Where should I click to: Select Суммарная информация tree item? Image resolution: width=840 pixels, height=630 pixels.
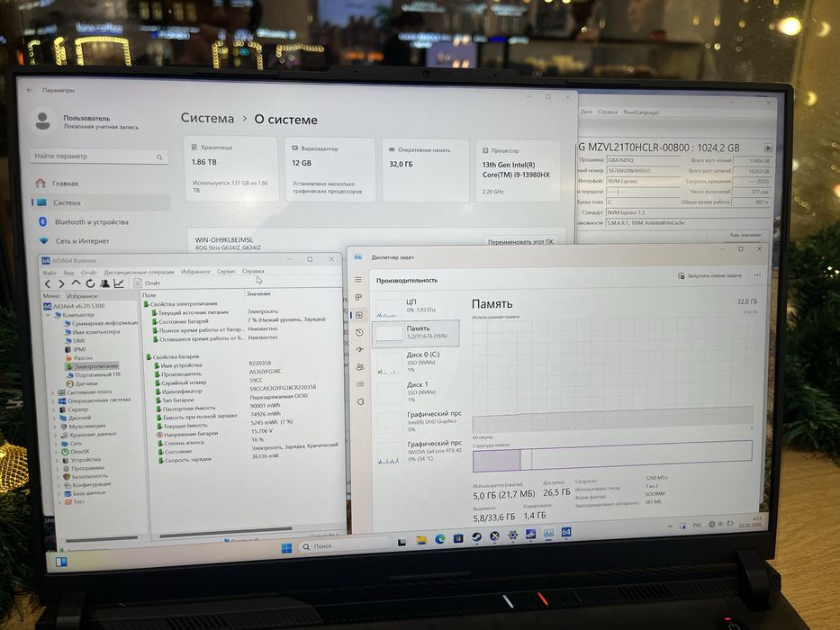coord(101,323)
